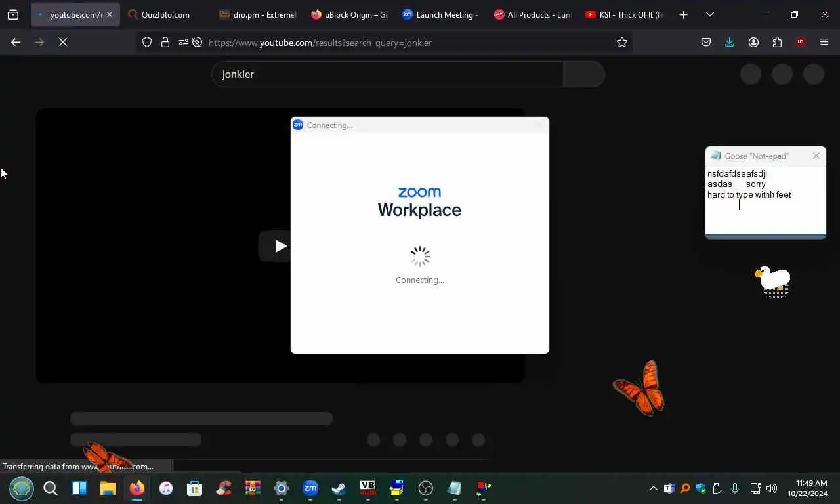Viewport: 840px width, 504px height.
Task: Stop loading the page
Action: pyautogui.click(x=63, y=42)
